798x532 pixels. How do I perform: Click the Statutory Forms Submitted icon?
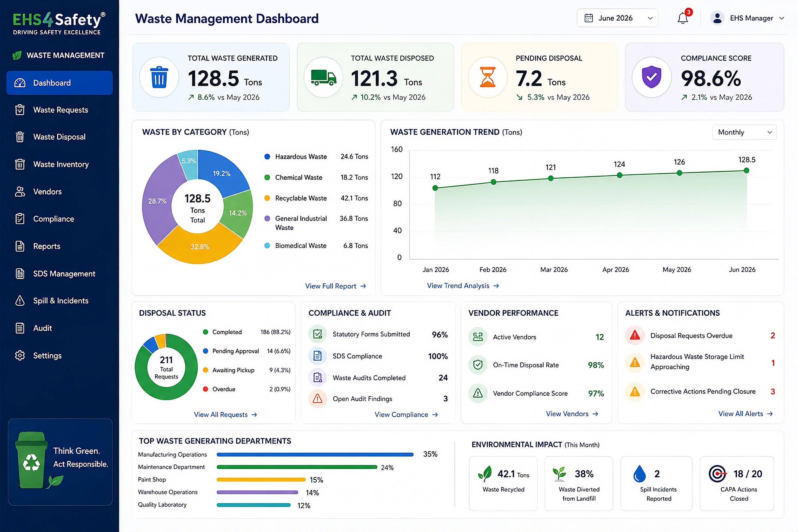click(x=318, y=334)
